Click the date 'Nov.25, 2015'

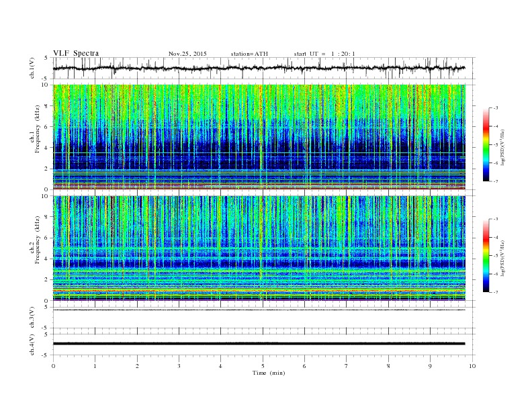[187, 54]
